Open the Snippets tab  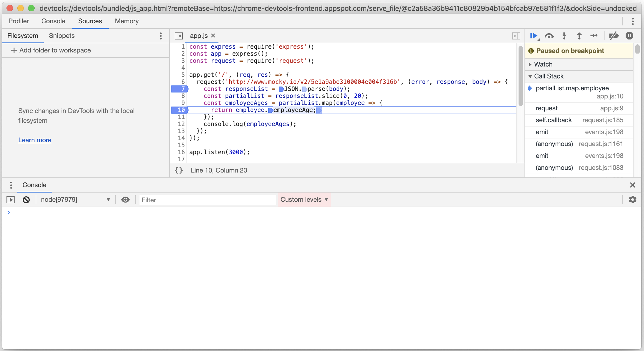coord(62,36)
